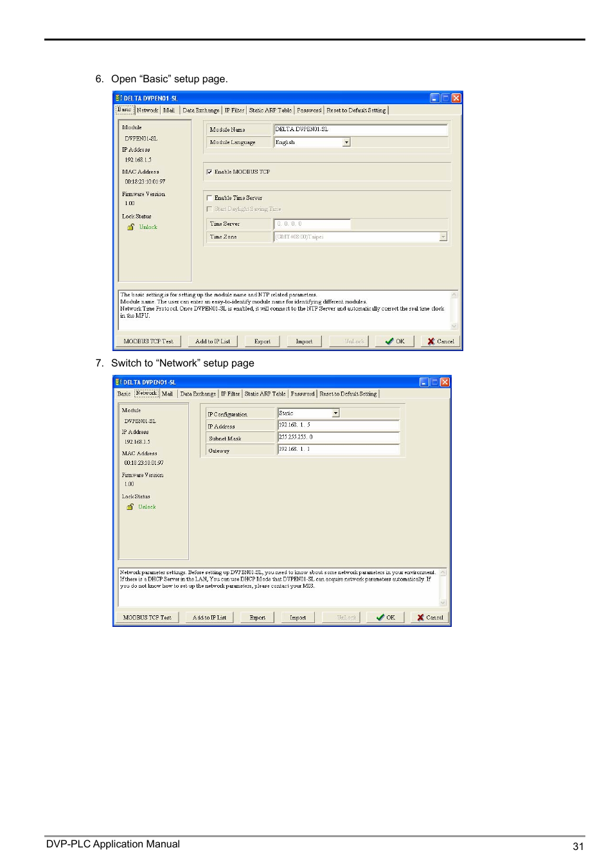Open the Module Language dropdown
This screenshot has width=613, height=868.
(346, 142)
